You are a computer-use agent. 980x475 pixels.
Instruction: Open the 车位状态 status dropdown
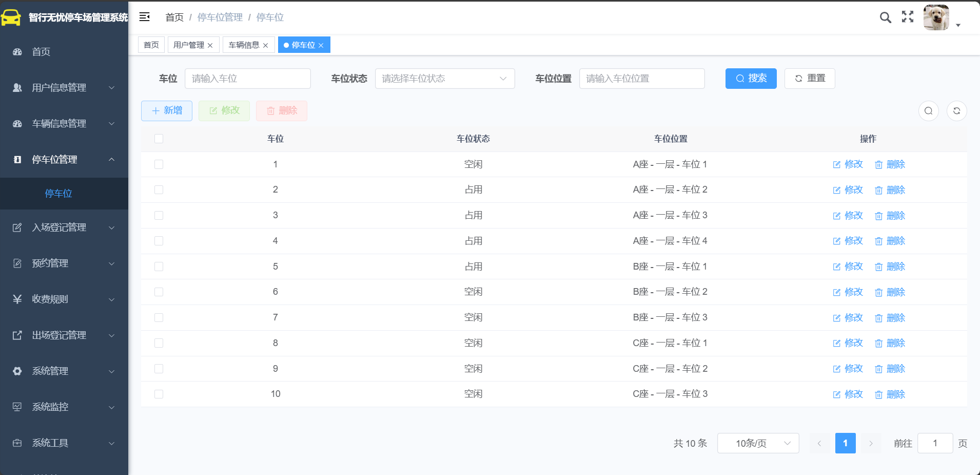pos(445,79)
